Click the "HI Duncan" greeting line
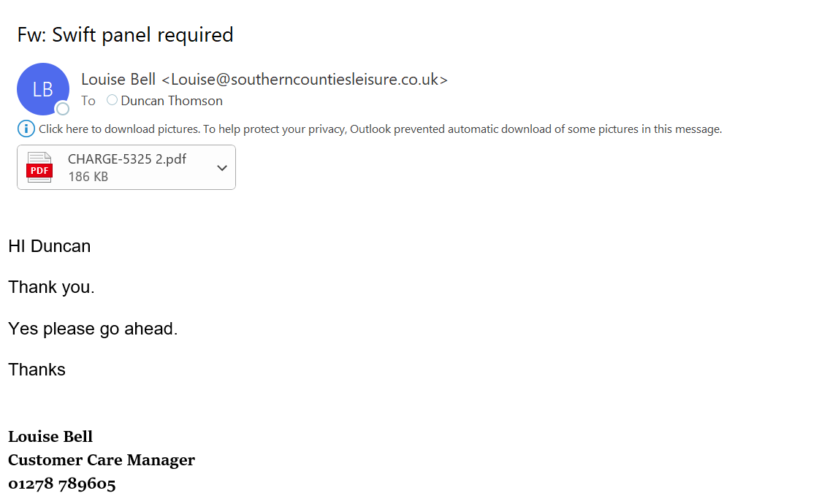This screenshot has width=819, height=504. [50, 246]
